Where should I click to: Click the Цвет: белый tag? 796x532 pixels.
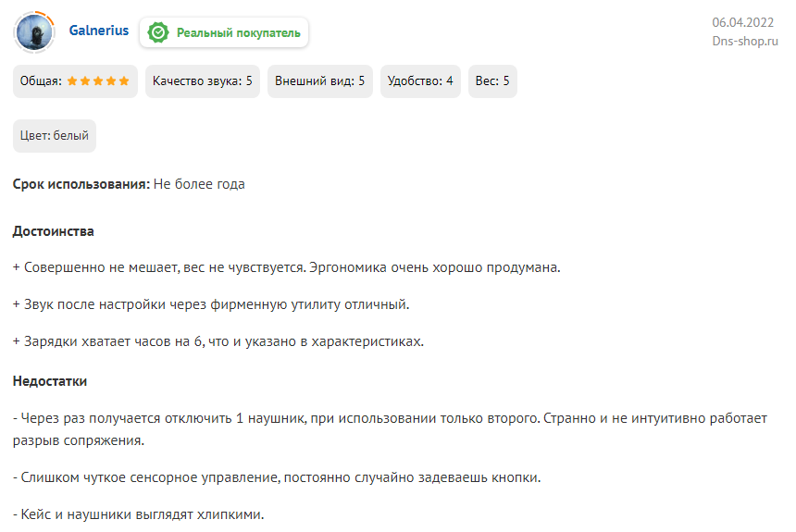point(55,136)
